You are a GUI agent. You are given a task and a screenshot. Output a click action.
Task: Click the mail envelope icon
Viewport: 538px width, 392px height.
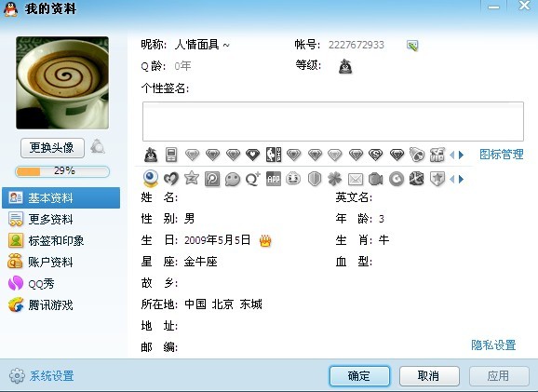(x=356, y=179)
